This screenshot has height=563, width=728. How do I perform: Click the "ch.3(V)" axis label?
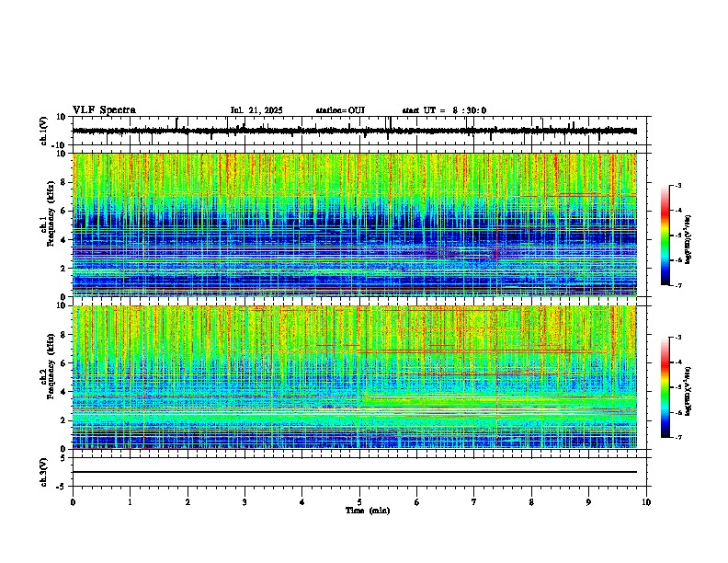(x=44, y=472)
